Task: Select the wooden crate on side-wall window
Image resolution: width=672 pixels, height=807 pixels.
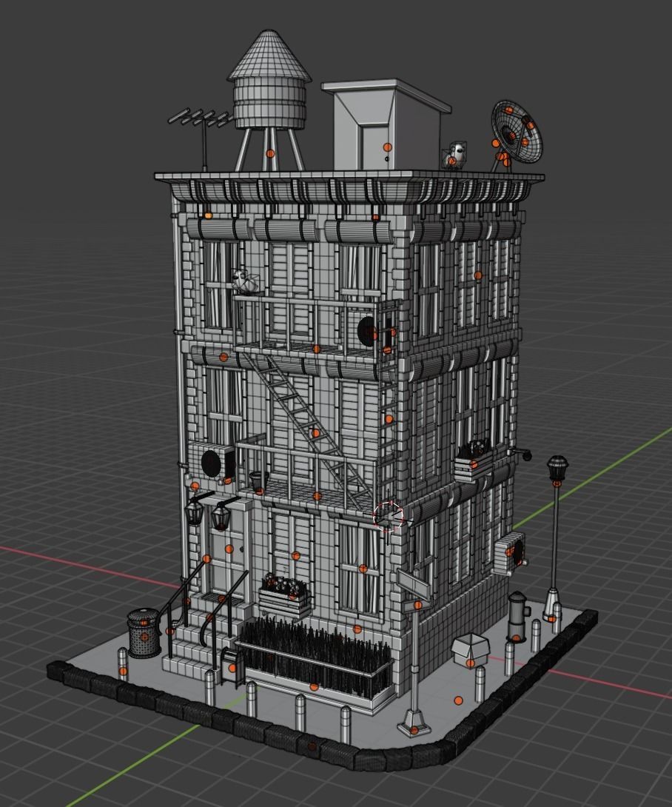Action: (474, 461)
